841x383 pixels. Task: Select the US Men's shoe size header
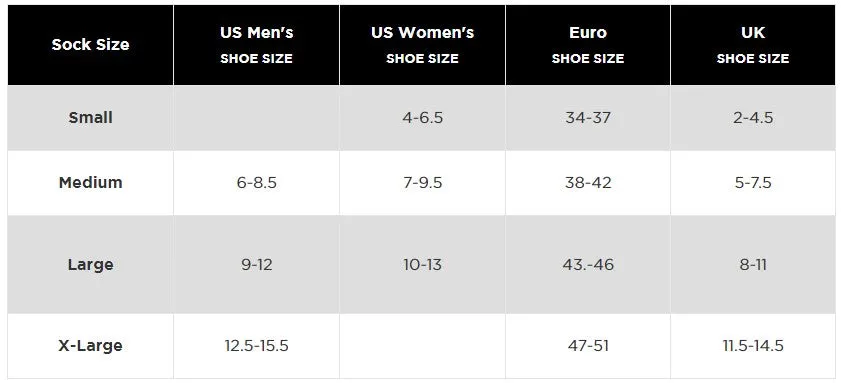coord(256,45)
